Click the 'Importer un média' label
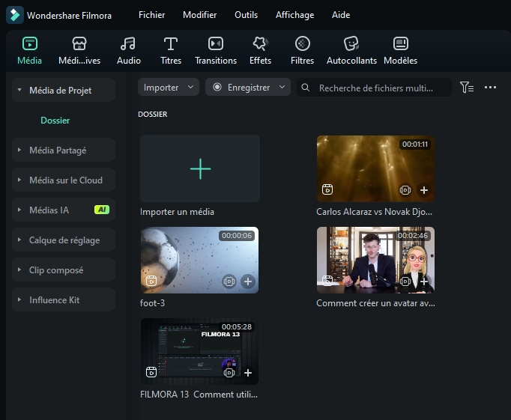This screenshot has width=511, height=420. point(177,212)
